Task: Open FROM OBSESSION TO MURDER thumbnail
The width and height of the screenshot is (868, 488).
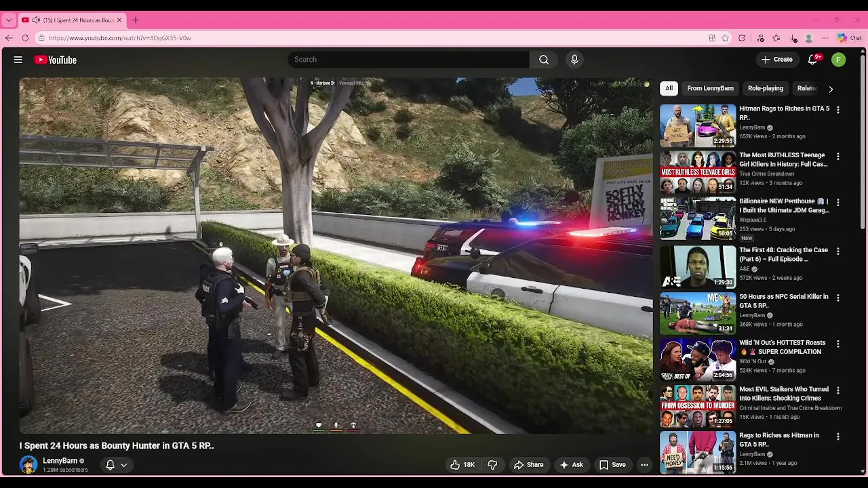Action: [x=698, y=406]
